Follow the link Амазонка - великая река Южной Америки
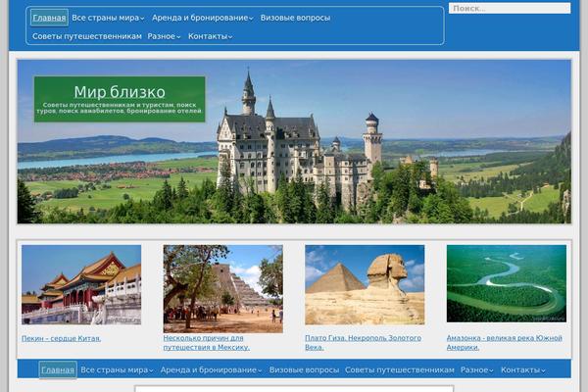Screen dimensions: 588x392 click(505, 342)
